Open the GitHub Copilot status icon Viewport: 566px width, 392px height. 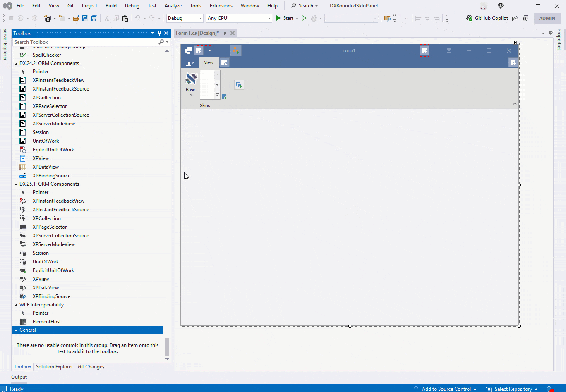tap(469, 18)
